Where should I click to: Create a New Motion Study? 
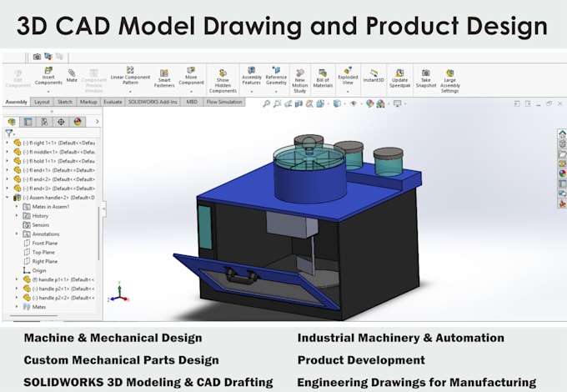click(x=300, y=82)
